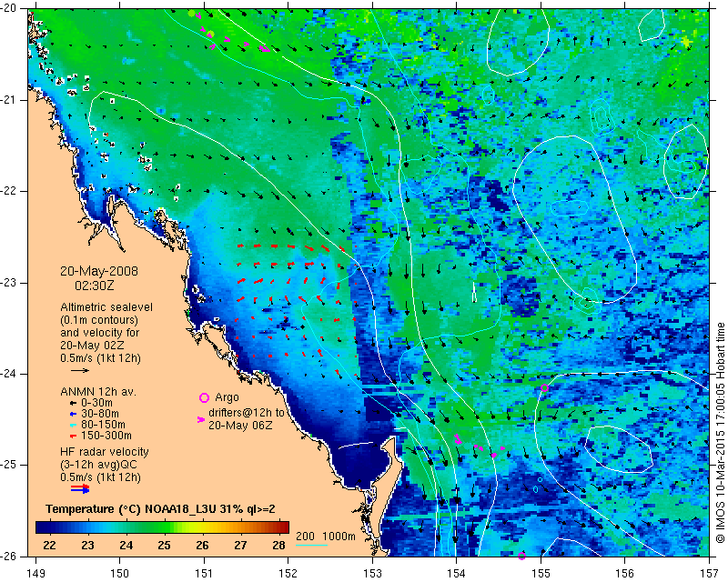Click the latitude axis label -26
This screenshot has height=582, width=728.
(x=9, y=556)
